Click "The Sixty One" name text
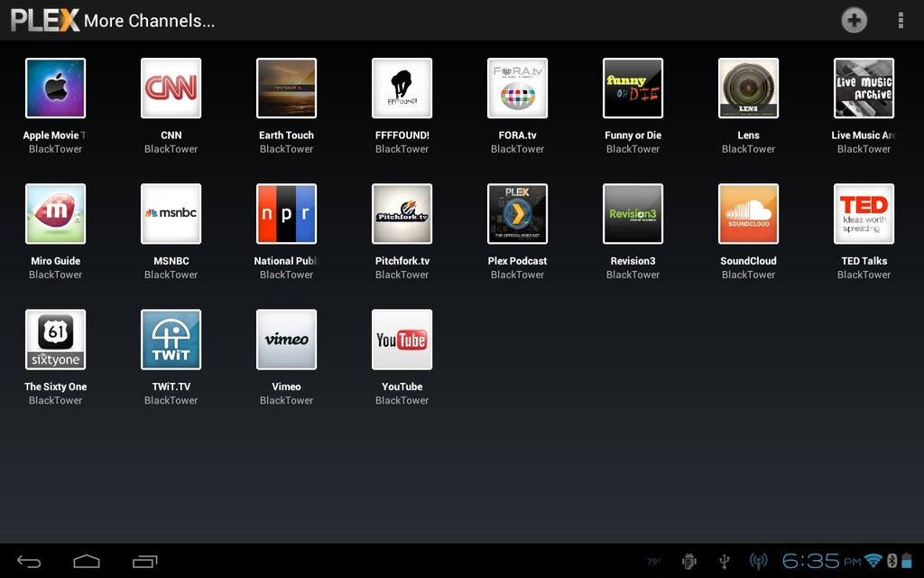 coord(55,387)
